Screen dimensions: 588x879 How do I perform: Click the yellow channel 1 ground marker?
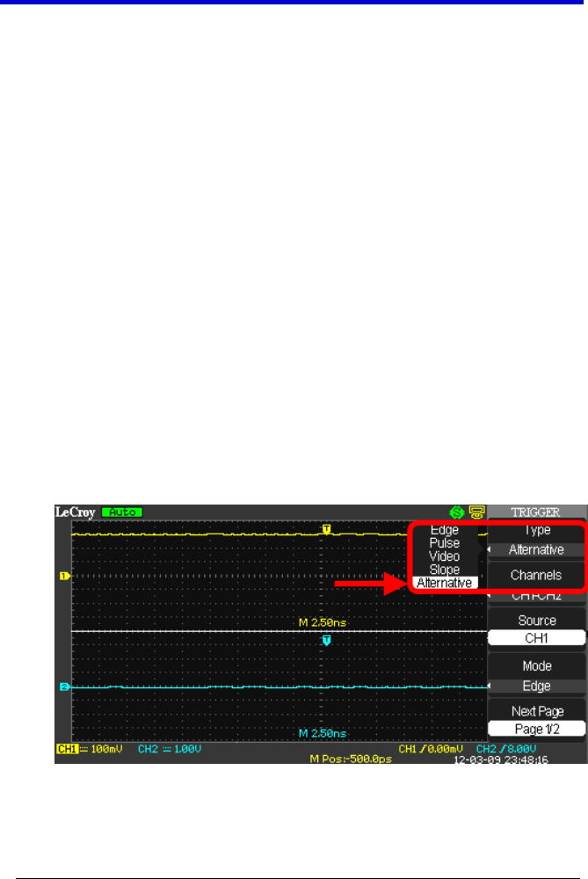(x=64, y=576)
